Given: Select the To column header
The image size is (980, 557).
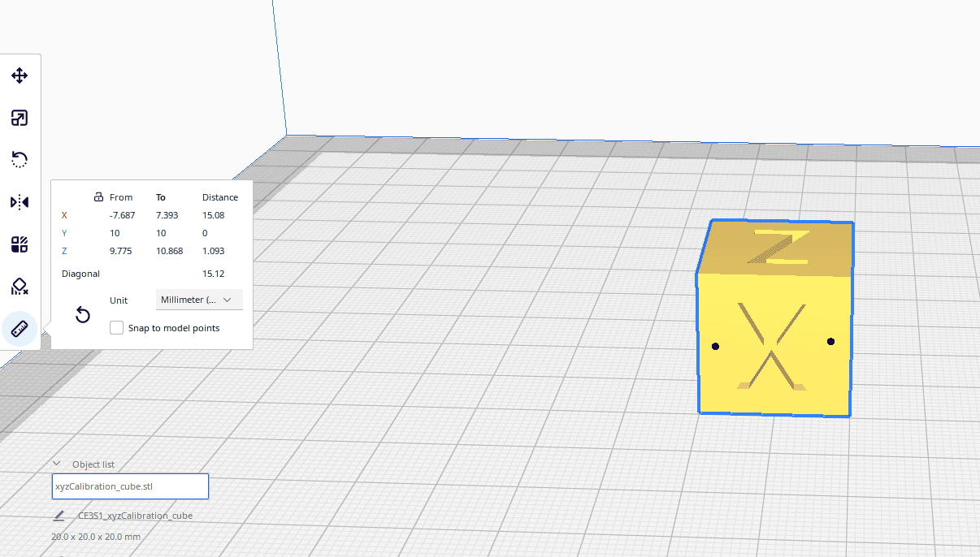Looking at the screenshot, I should [161, 197].
